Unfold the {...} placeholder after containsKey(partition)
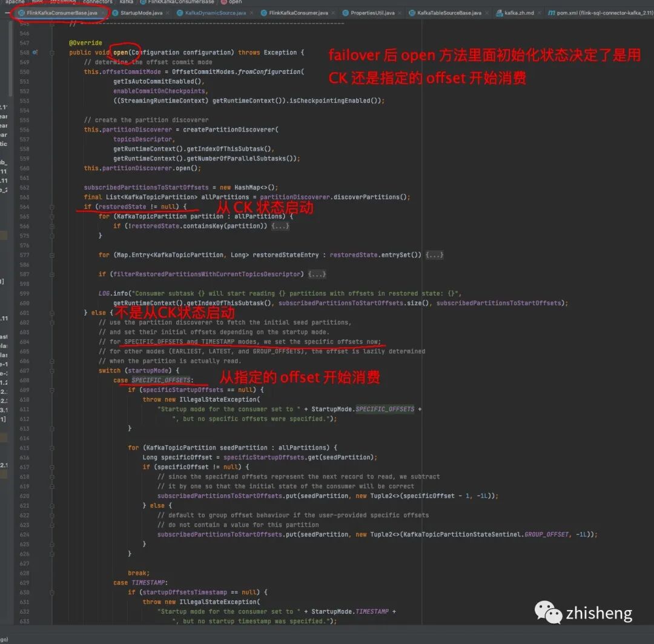This screenshot has height=644, width=654. click(280, 226)
